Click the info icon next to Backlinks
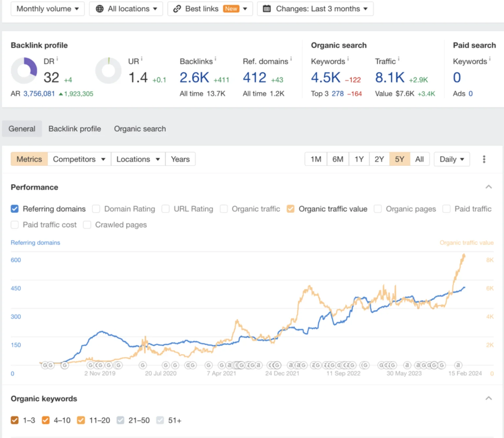This screenshot has height=438, width=504. 215,59
